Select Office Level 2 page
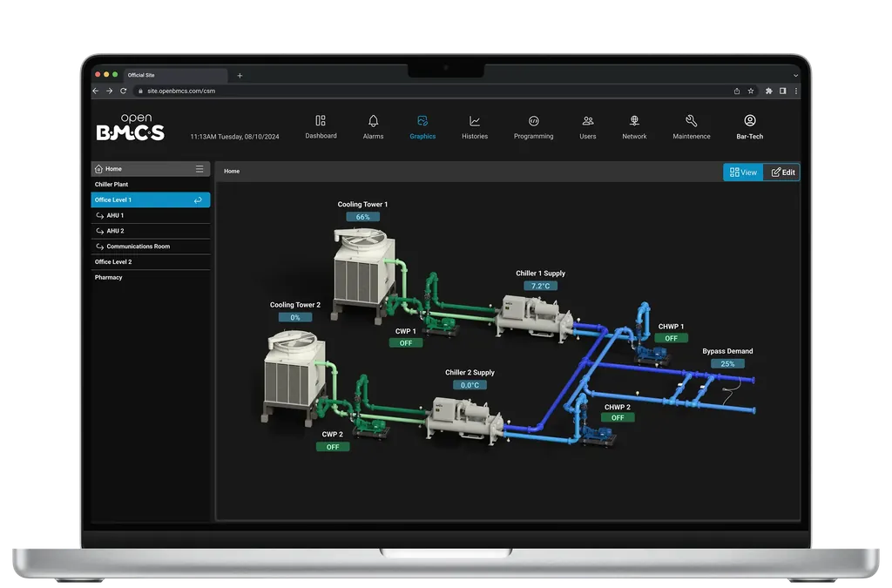Image resolution: width=892 pixels, height=588 pixels. click(150, 261)
